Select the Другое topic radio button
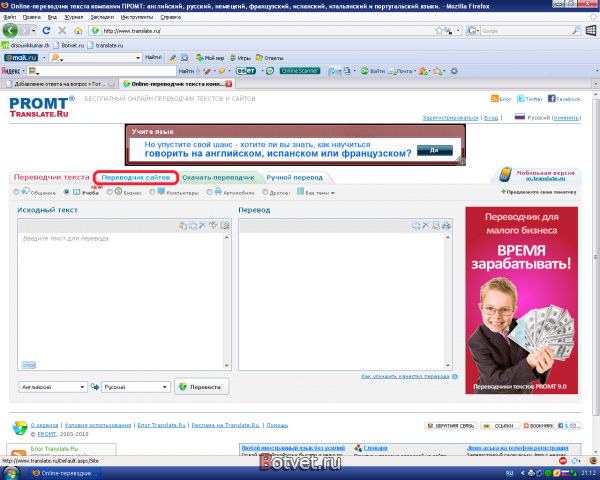 click(265, 192)
